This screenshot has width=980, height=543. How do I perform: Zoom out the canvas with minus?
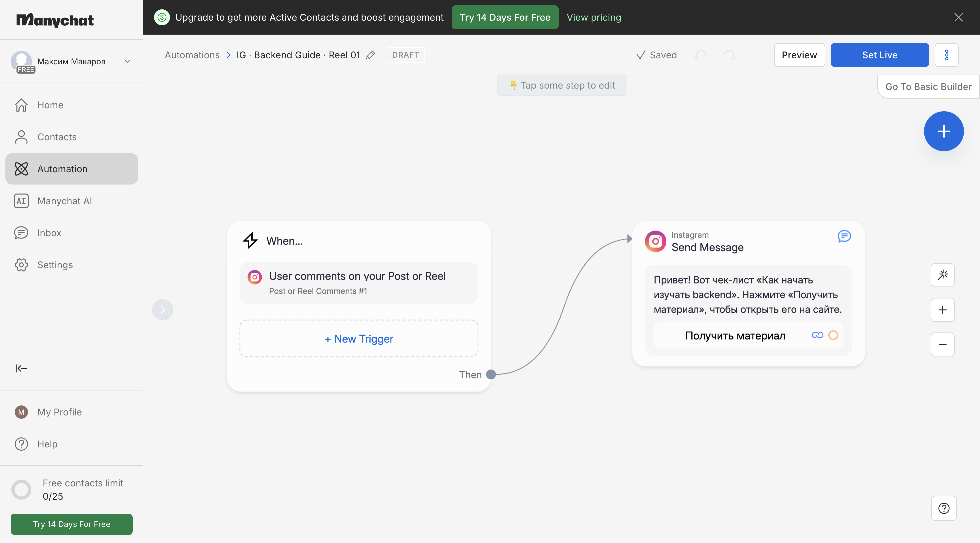942,344
